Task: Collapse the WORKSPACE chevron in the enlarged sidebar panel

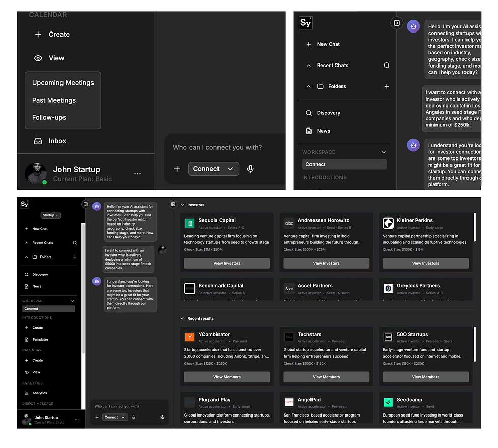Action: coord(384,152)
